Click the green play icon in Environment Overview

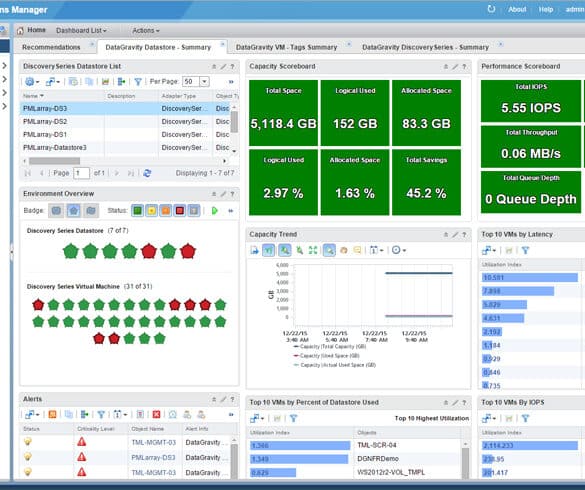click(215, 210)
